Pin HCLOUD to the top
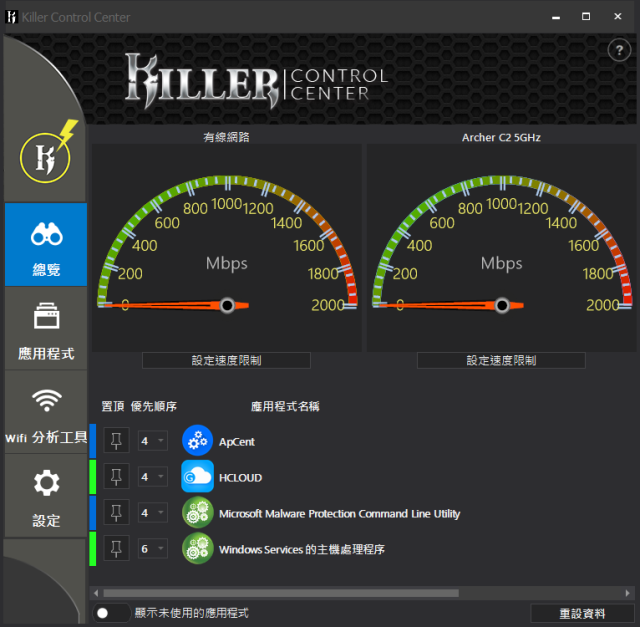 [116, 476]
